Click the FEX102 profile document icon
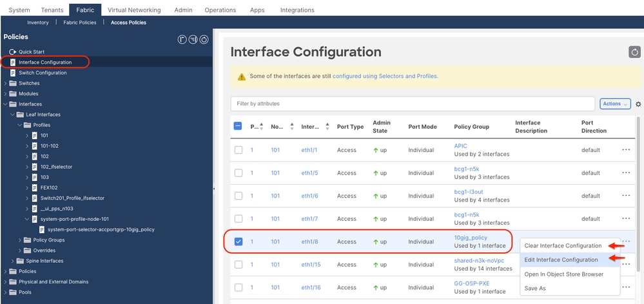644x304 pixels. 35,187
